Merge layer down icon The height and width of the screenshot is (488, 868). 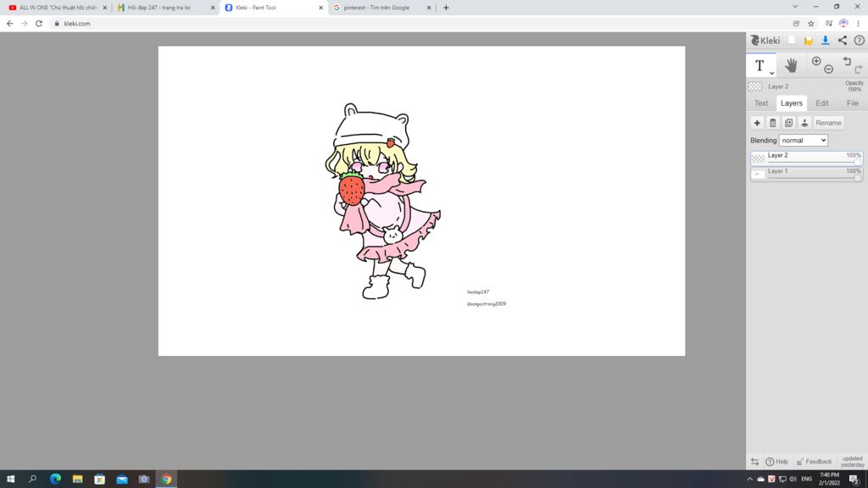pos(804,123)
